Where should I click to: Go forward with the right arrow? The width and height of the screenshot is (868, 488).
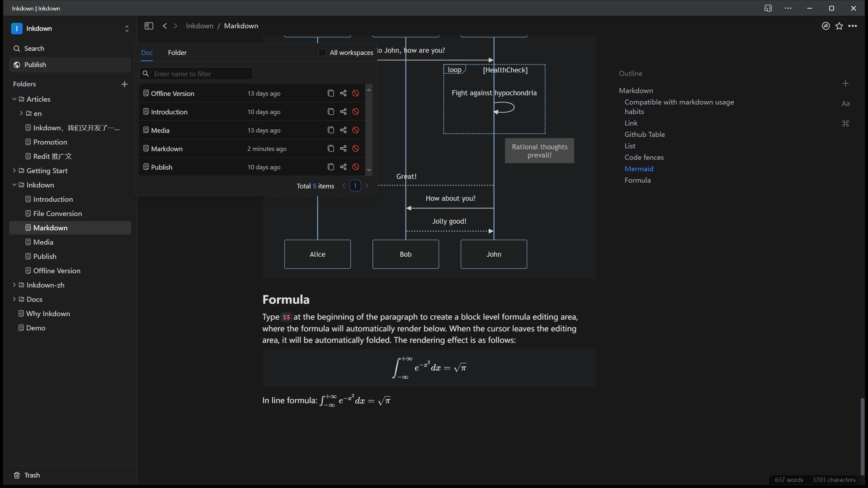[x=175, y=26]
